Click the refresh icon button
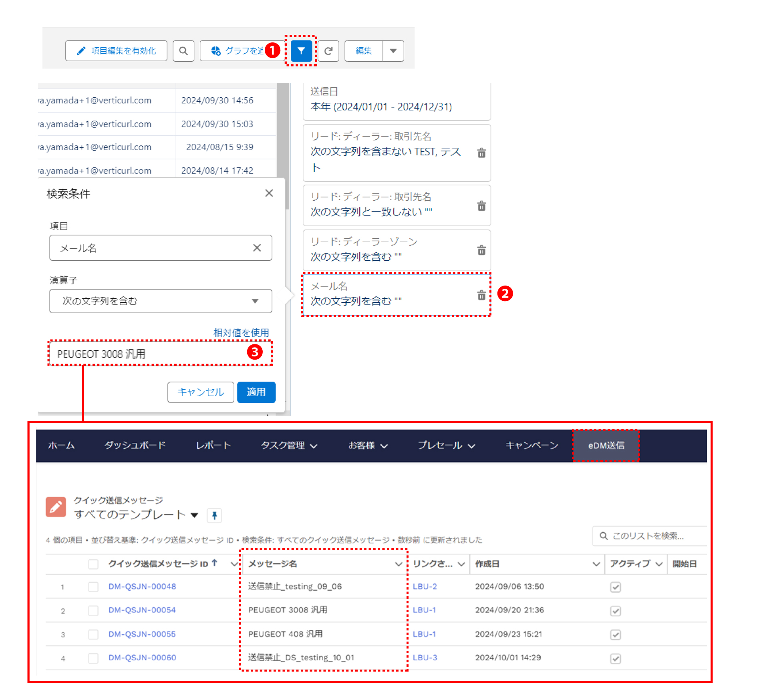 (x=328, y=51)
